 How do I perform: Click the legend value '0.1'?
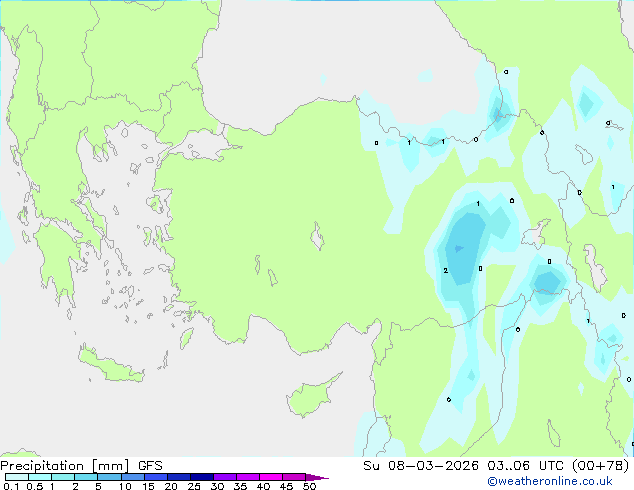[x=11, y=486]
